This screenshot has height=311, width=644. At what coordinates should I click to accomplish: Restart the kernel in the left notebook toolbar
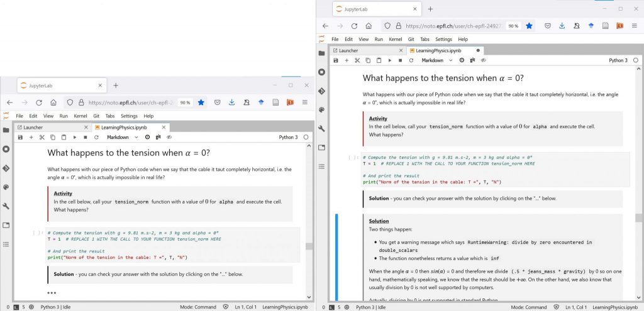click(x=95, y=137)
